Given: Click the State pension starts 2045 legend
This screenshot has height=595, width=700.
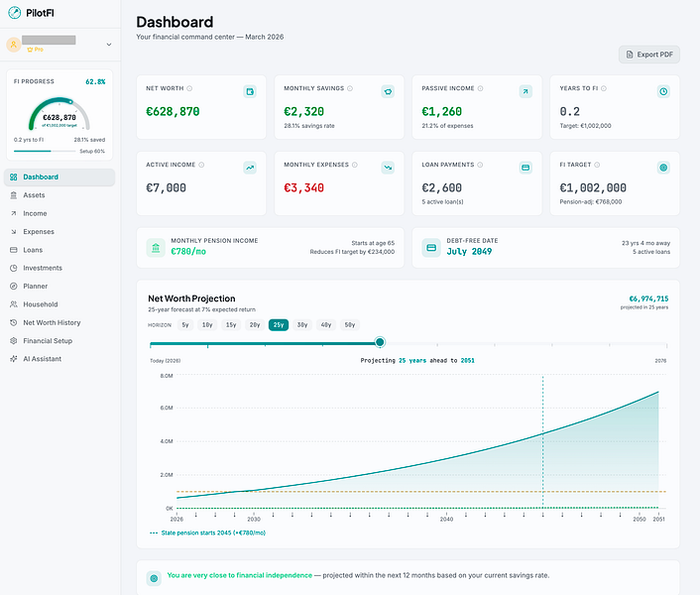Looking at the screenshot, I should 208,533.
